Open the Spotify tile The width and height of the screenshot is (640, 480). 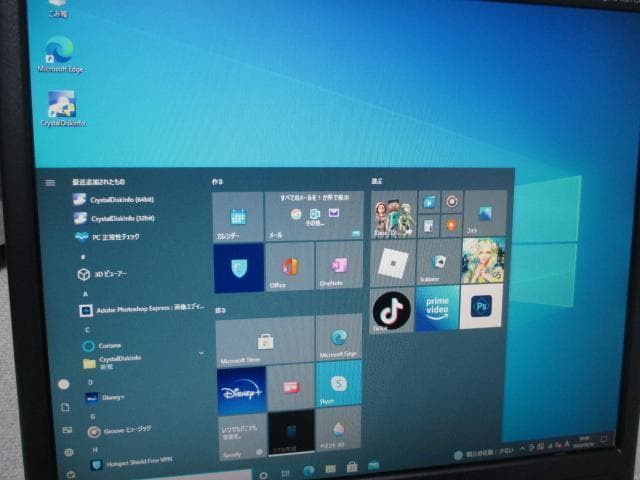pyautogui.click(x=242, y=437)
